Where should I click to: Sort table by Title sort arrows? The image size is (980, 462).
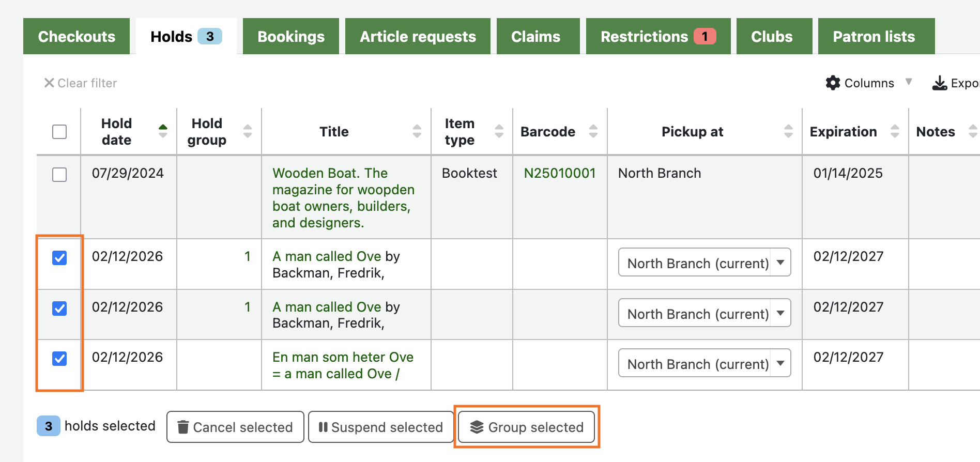417,131
